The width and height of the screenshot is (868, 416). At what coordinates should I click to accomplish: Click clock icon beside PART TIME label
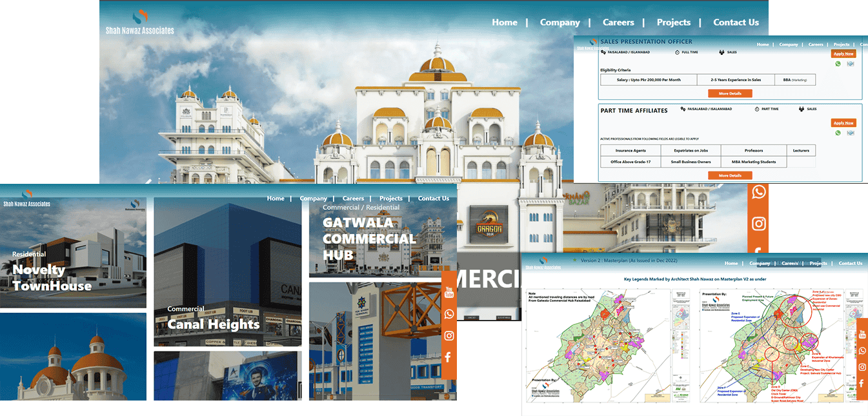[756, 109]
